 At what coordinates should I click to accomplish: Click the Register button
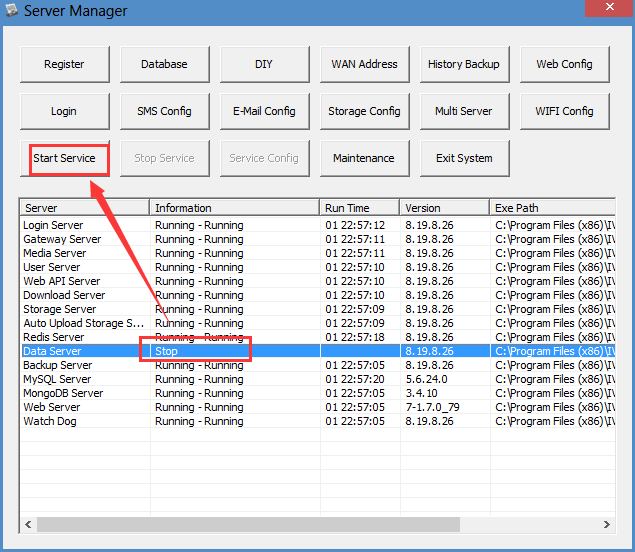(65, 64)
